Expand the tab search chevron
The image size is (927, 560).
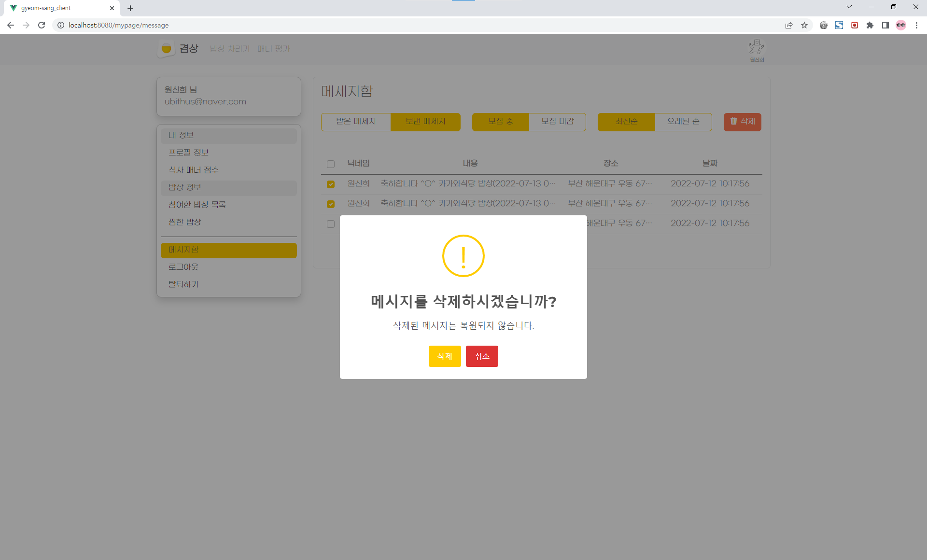[x=849, y=7]
